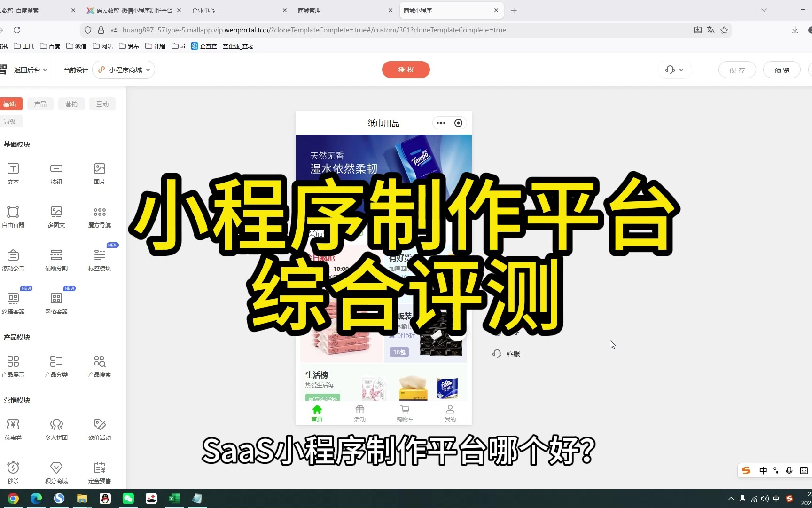Open WeChat from the taskbar
The width and height of the screenshot is (812, 508).
[128, 499]
